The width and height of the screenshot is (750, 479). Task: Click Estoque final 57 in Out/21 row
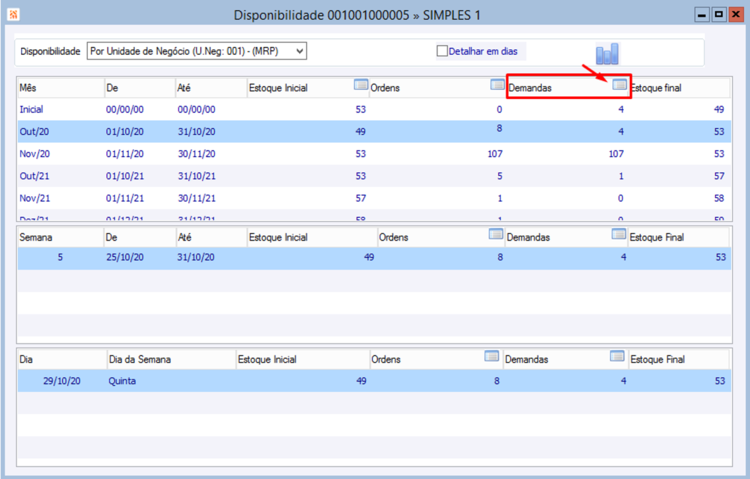(x=719, y=176)
